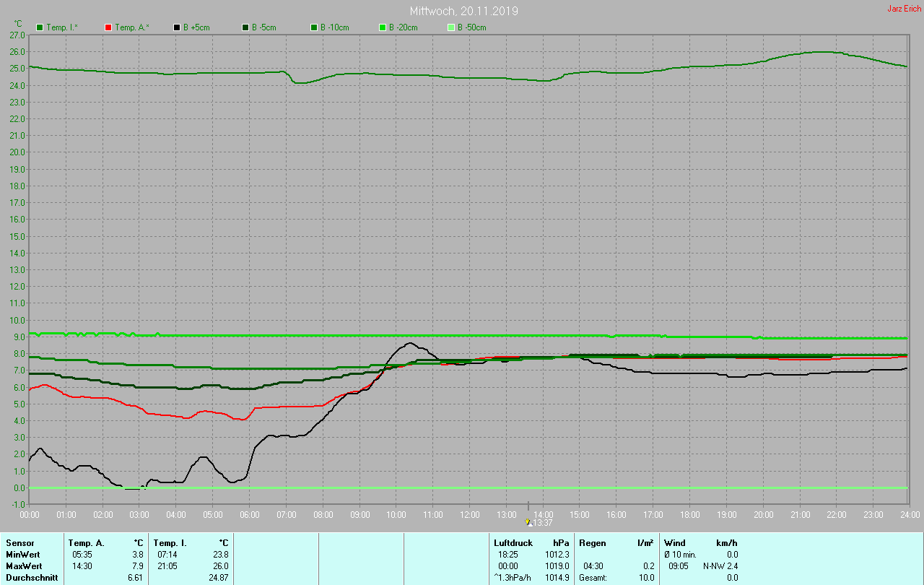Click the MaxWert row label
Viewport: 924px width, 585px height.
click(x=24, y=566)
